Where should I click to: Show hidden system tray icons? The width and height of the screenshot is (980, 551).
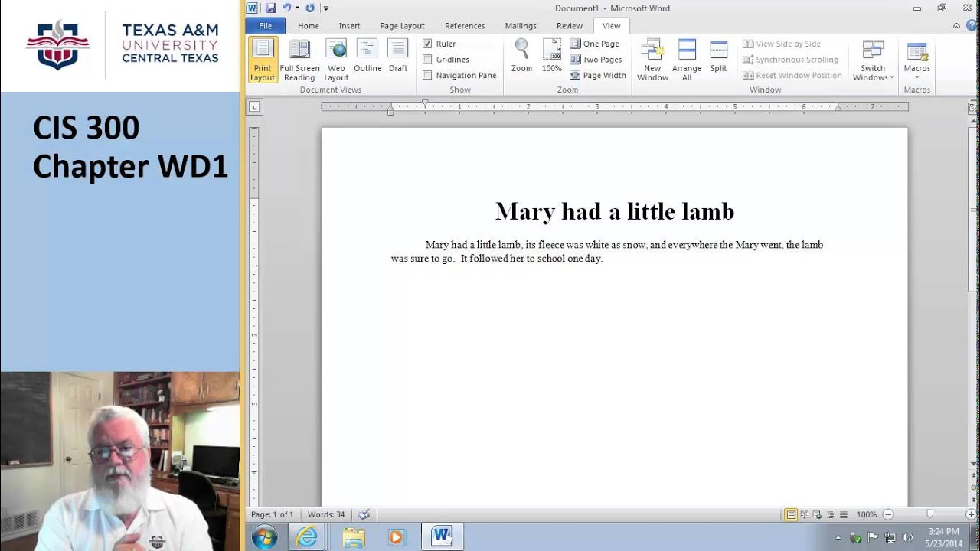tap(838, 538)
